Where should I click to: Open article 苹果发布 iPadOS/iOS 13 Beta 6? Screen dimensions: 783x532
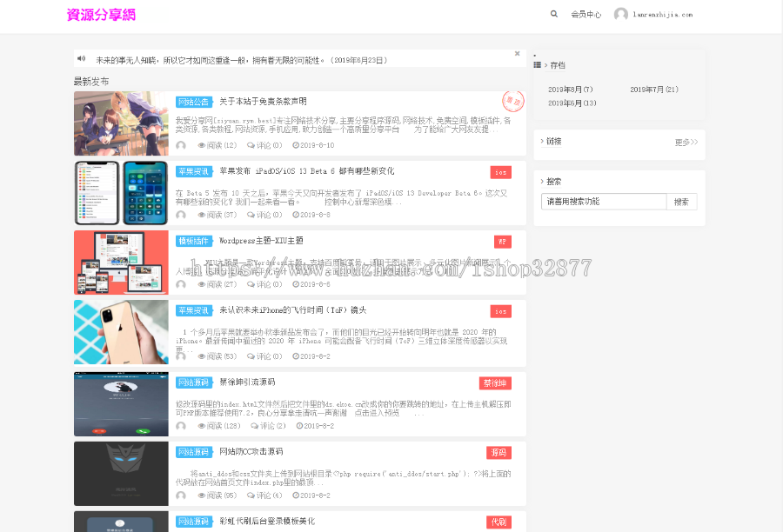[307, 170]
